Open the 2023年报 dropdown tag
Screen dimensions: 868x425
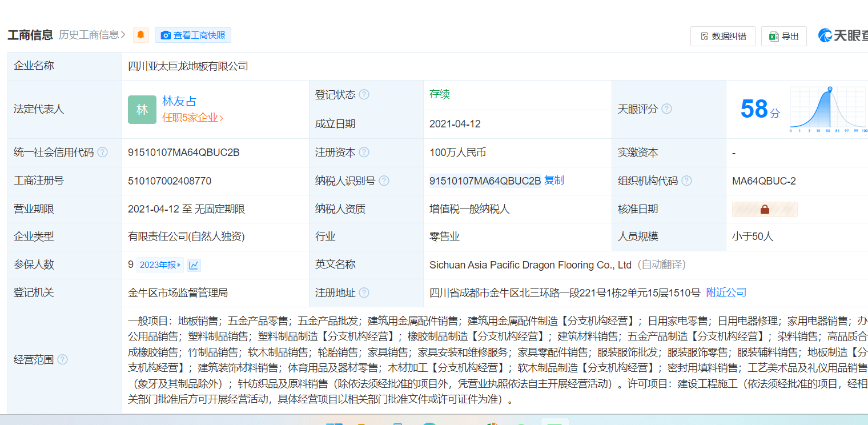pos(160,265)
